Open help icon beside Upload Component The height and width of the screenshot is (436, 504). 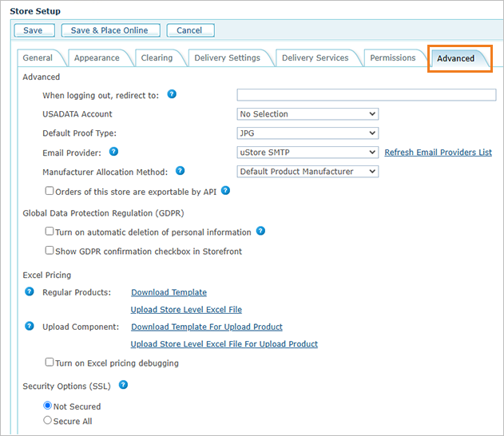(30, 326)
